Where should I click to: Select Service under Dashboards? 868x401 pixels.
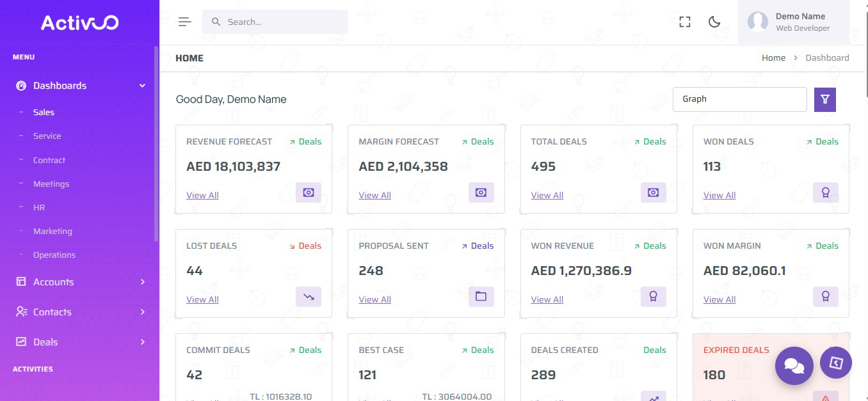tap(47, 136)
